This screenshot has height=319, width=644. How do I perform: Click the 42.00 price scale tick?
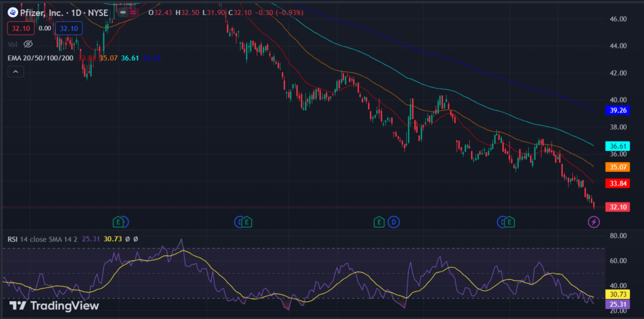tap(618, 73)
